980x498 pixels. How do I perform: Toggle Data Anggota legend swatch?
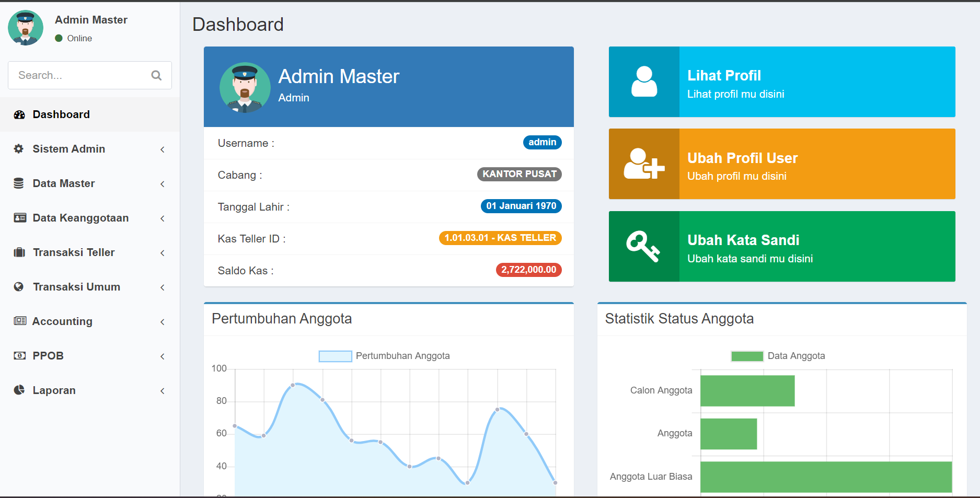coord(747,356)
